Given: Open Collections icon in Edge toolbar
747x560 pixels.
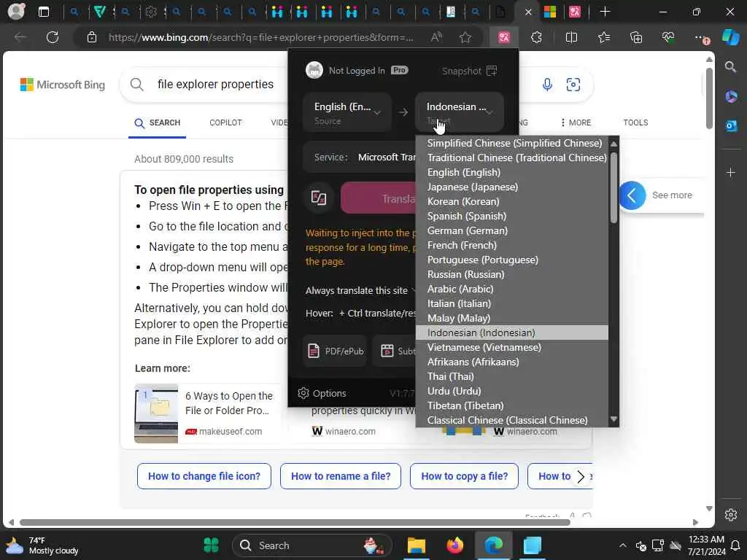Looking at the screenshot, I should click(x=636, y=37).
